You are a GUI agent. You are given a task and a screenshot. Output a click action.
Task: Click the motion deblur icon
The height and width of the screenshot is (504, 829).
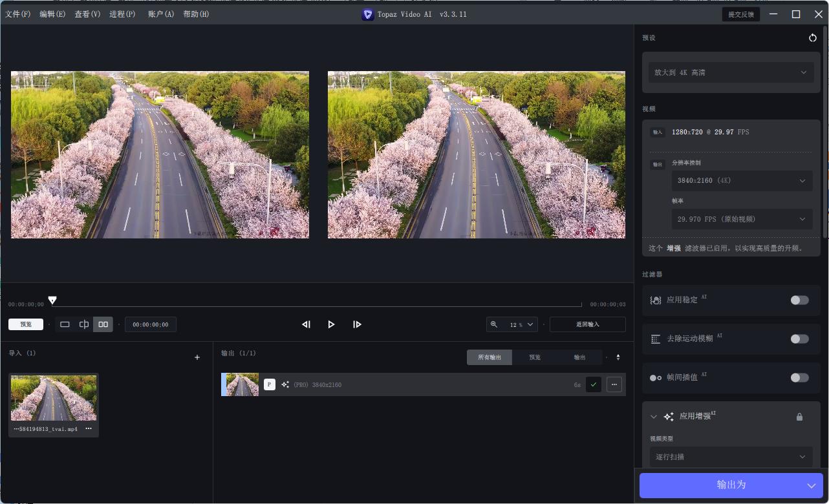click(655, 339)
